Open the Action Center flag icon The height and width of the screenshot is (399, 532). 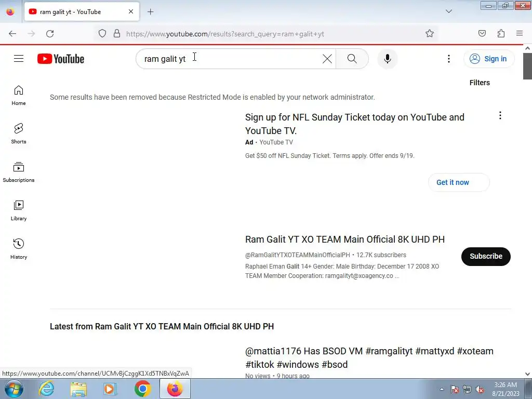pos(454,390)
